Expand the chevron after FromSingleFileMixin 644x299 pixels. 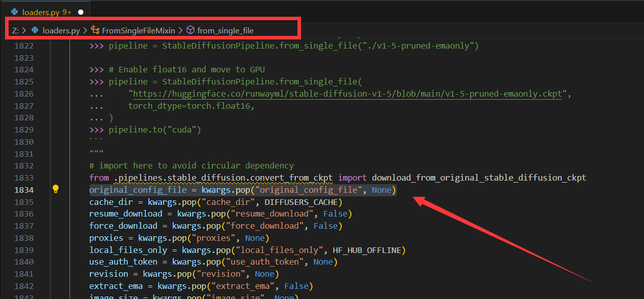click(x=179, y=30)
